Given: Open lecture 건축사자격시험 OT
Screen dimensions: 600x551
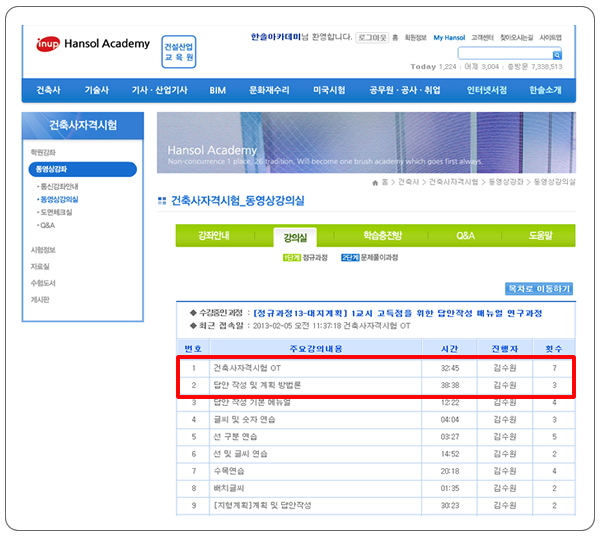Looking at the screenshot, I should click(247, 368).
